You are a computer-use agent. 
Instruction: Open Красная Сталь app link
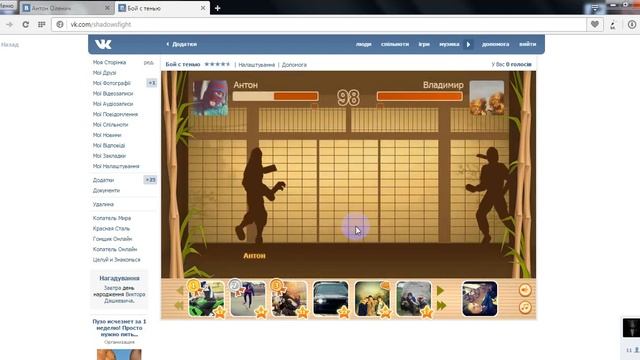pyautogui.click(x=111, y=229)
